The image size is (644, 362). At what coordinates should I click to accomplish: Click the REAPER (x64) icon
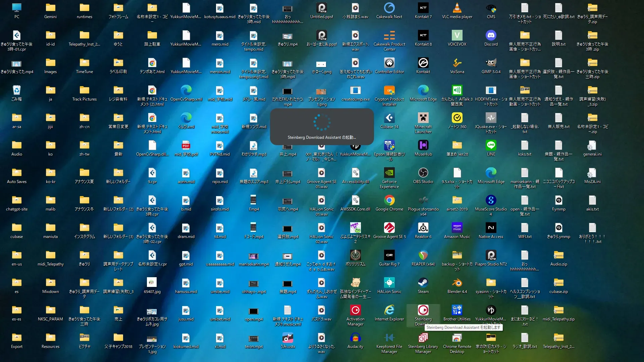coord(423,255)
